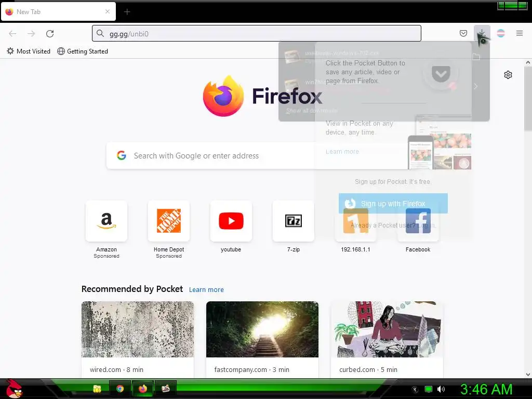Click the forward navigation arrow

click(x=31, y=34)
